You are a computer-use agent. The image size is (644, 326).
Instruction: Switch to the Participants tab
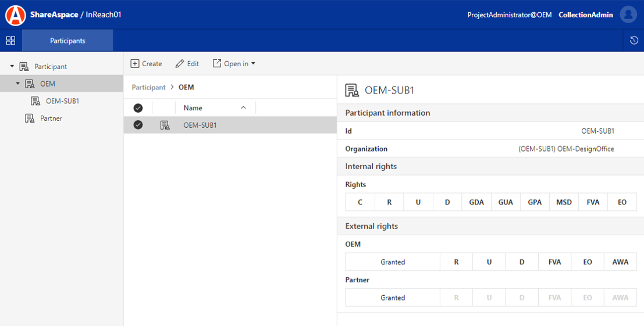[67, 40]
